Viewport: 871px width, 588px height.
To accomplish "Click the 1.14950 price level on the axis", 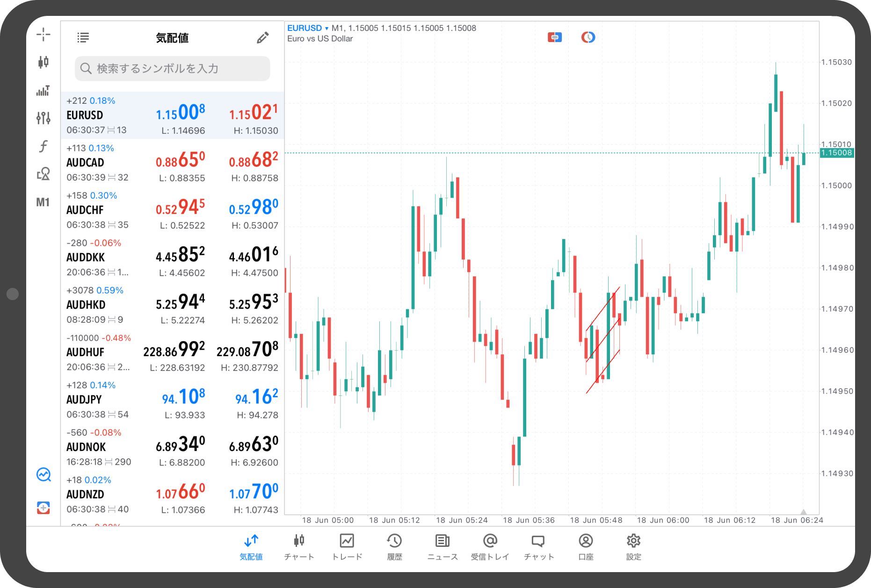I will 837,391.
